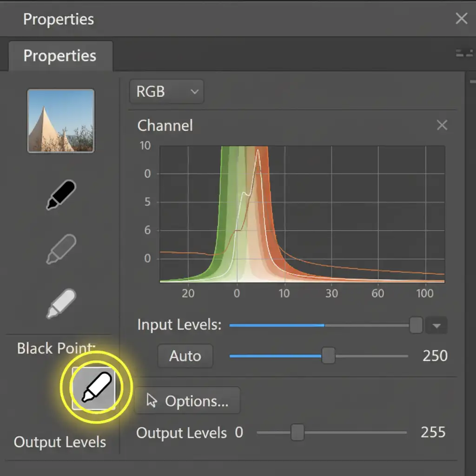Switch to the Properties tab
The width and height of the screenshot is (476, 476).
60,56
